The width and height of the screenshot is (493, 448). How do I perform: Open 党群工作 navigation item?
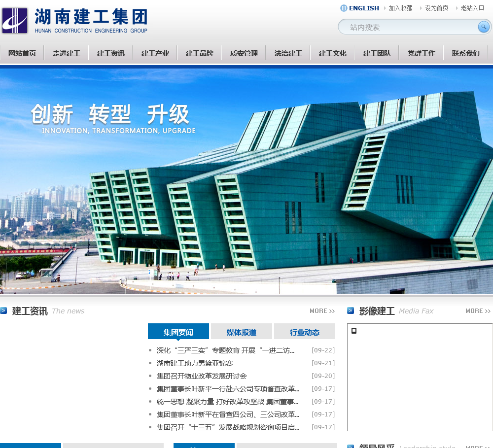coord(421,53)
